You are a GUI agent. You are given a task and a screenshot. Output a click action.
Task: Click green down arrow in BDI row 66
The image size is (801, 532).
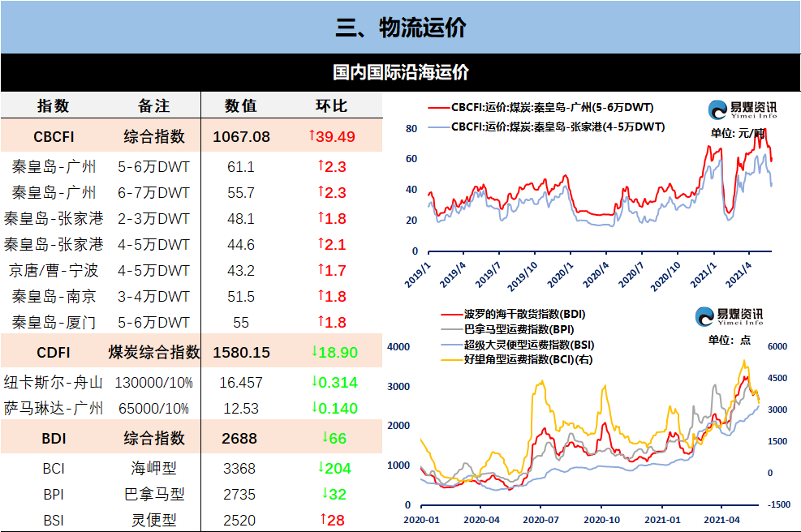[x=325, y=437]
